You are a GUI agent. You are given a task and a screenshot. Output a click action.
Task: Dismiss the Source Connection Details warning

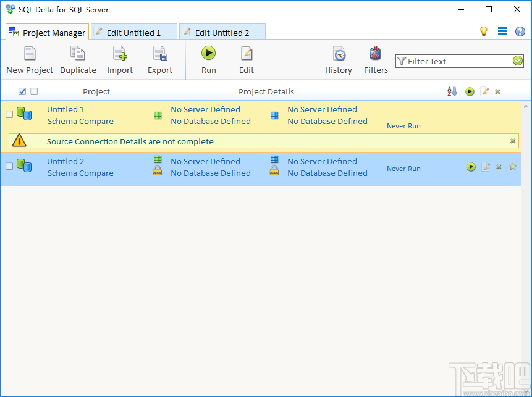[x=513, y=141]
